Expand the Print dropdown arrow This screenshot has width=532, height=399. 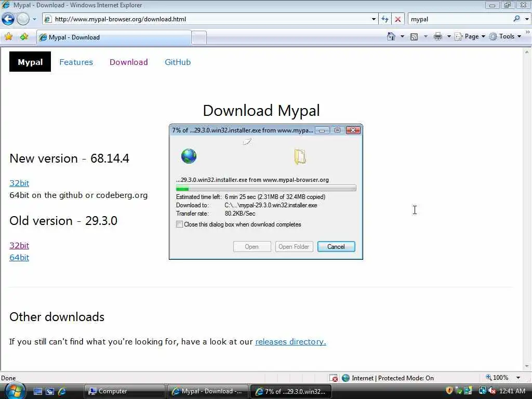pos(448,36)
